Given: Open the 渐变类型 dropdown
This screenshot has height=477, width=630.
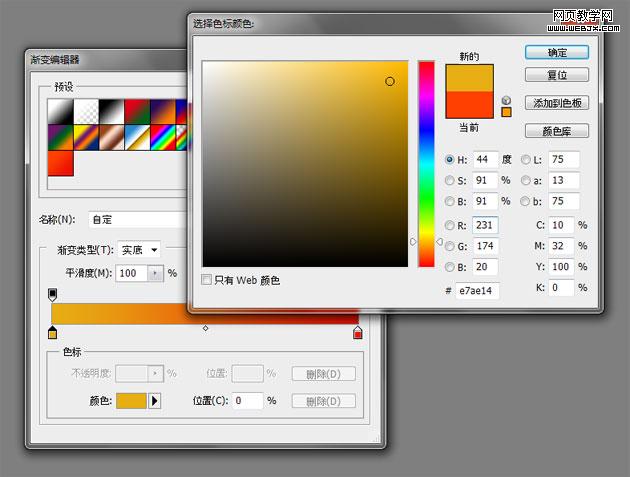Looking at the screenshot, I should (139, 250).
